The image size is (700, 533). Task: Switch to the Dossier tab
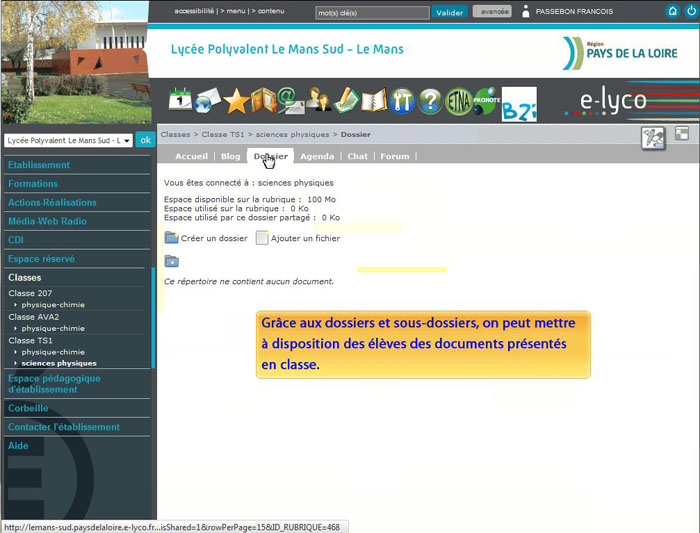pyautogui.click(x=271, y=156)
